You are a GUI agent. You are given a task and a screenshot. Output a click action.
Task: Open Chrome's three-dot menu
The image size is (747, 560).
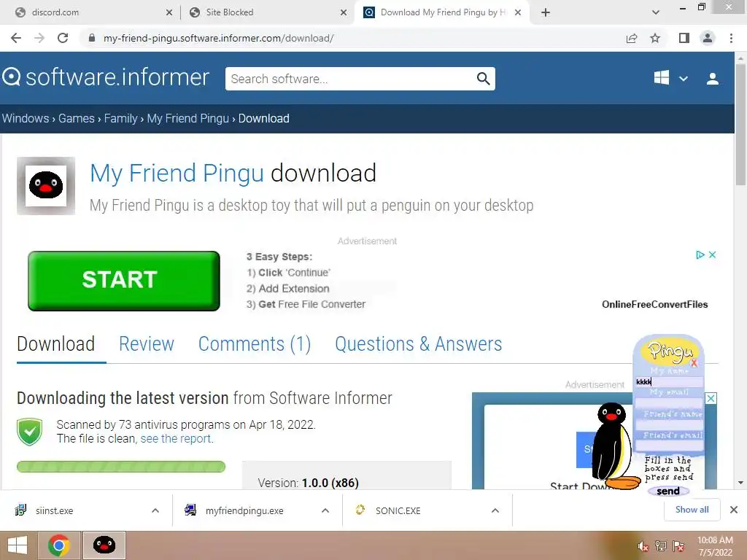coord(731,38)
